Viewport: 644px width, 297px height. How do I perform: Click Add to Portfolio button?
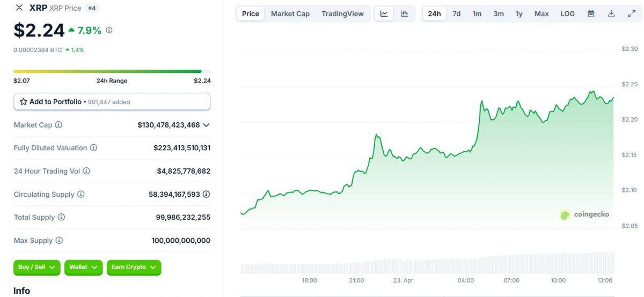[x=112, y=102]
